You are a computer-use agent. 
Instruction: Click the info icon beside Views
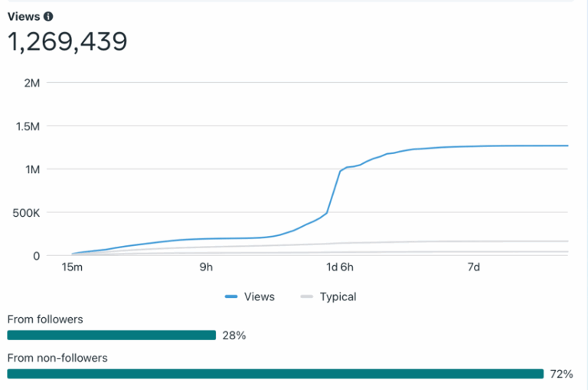48,17
